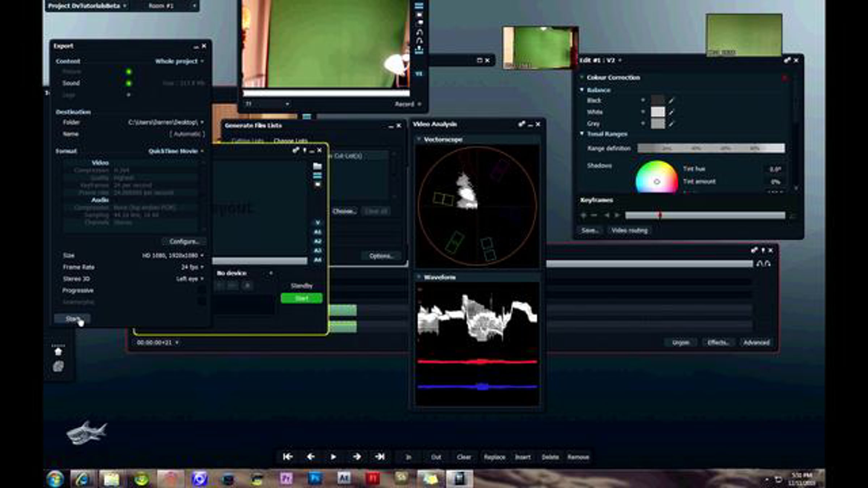The width and height of the screenshot is (868, 488).
Task: Open the Edit #1 : V2 title menu
Action: [601, 60]
